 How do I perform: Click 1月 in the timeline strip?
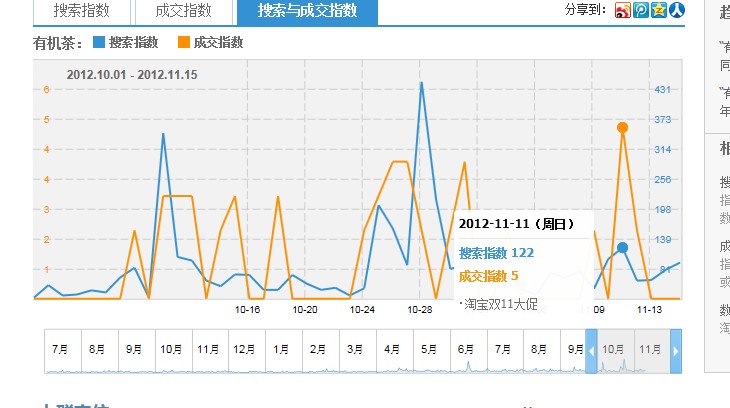(x=280, y=349)
